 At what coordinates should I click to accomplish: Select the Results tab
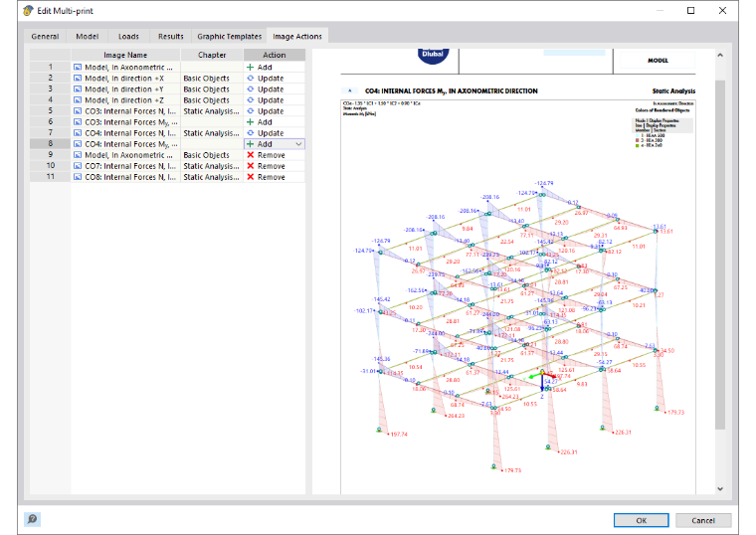tap(171, 36)
